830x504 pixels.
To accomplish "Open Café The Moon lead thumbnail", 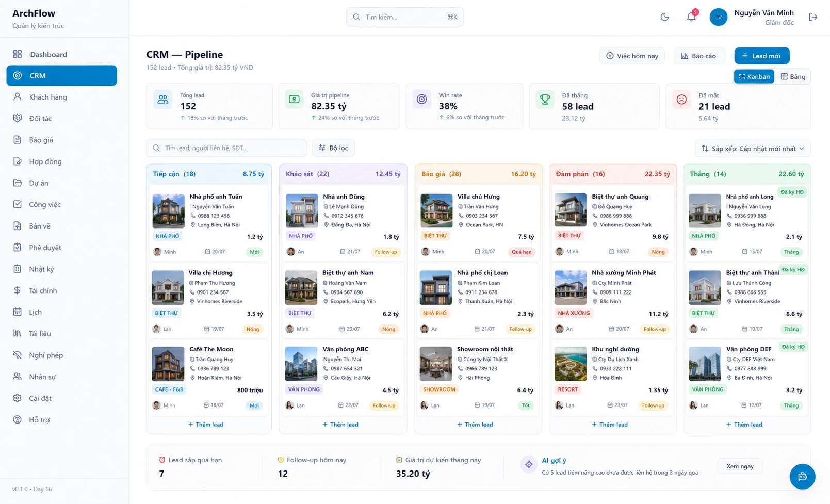I will click(168, 364).
